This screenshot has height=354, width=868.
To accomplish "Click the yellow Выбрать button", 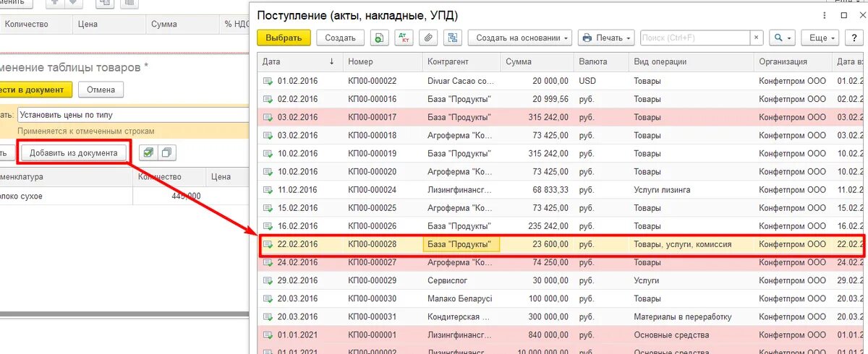I will pyautogui.click(x=284, y=38).
